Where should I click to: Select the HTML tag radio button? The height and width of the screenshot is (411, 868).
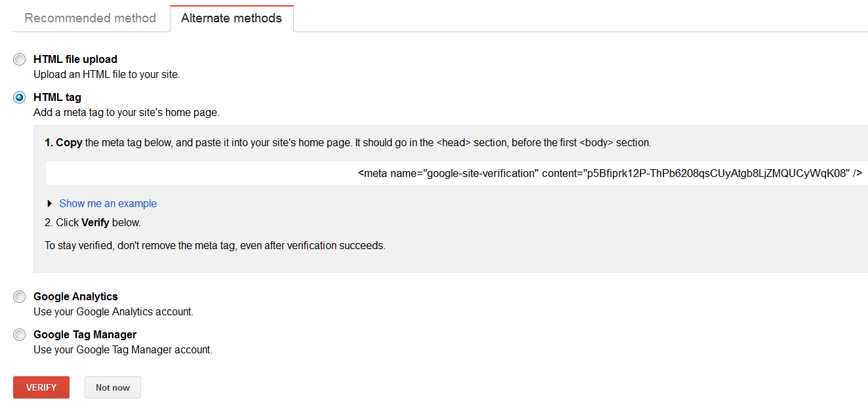pyautogui.click(x=20, y=98)
